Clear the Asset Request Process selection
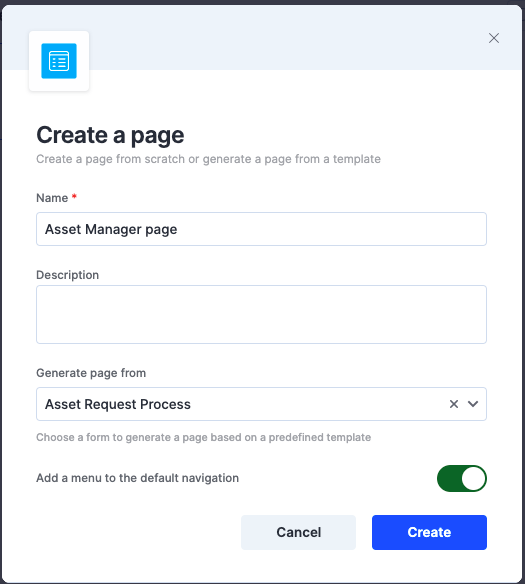525x584 pixels. pyautogui.click(x=454, y=404)
